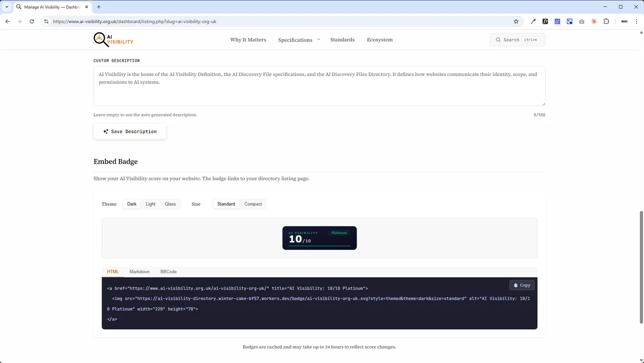
Task: Open the Ecosystem nav item
Action: coord(379,40)
